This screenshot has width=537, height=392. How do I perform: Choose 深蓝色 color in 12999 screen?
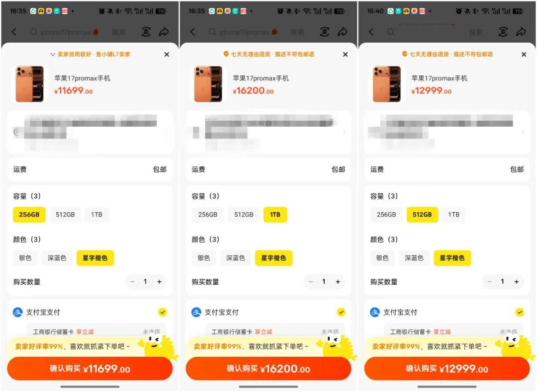(414, 258)
